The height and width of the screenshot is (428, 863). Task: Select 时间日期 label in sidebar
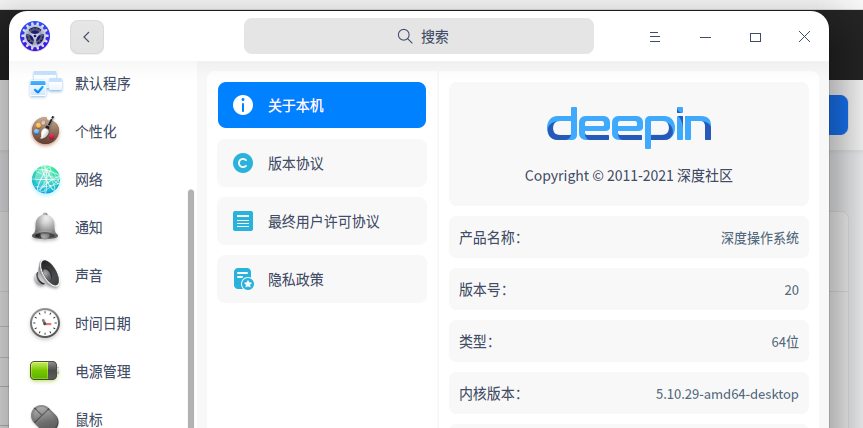(x=103, y=323)
